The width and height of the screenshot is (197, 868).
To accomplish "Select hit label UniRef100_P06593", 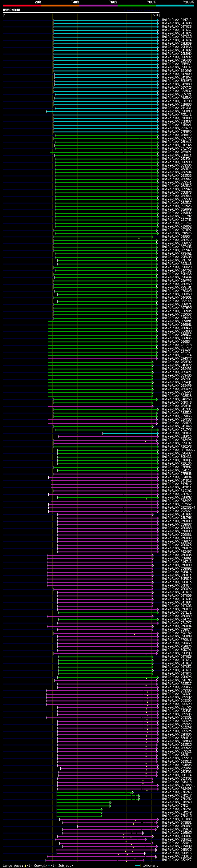I will coord(176,162).
